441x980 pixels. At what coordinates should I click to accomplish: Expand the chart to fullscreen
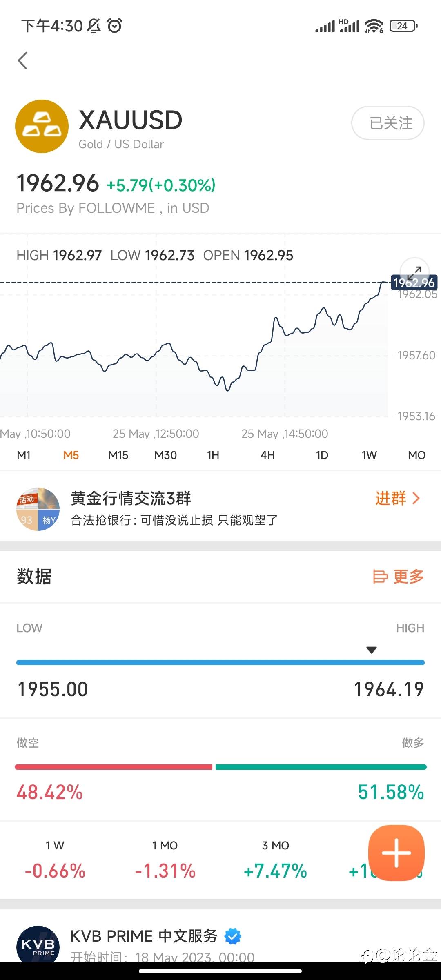tap(414, 270)
